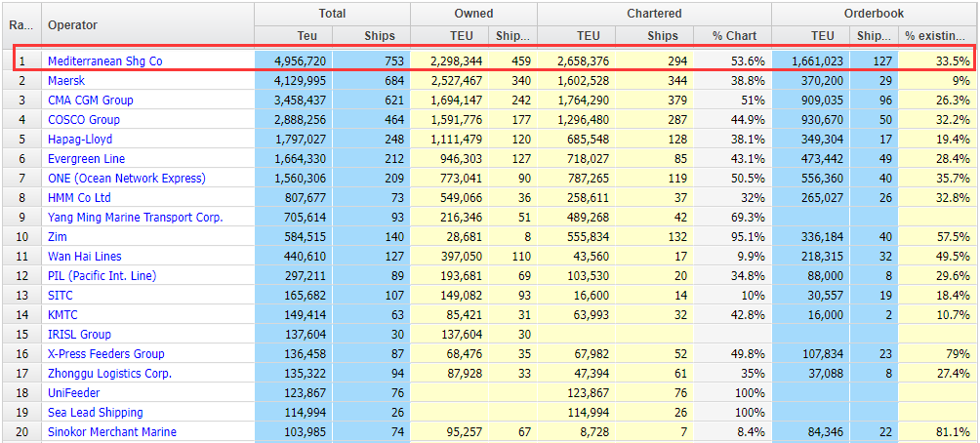Sort by the % Chart column header

[x=732, y=35]
